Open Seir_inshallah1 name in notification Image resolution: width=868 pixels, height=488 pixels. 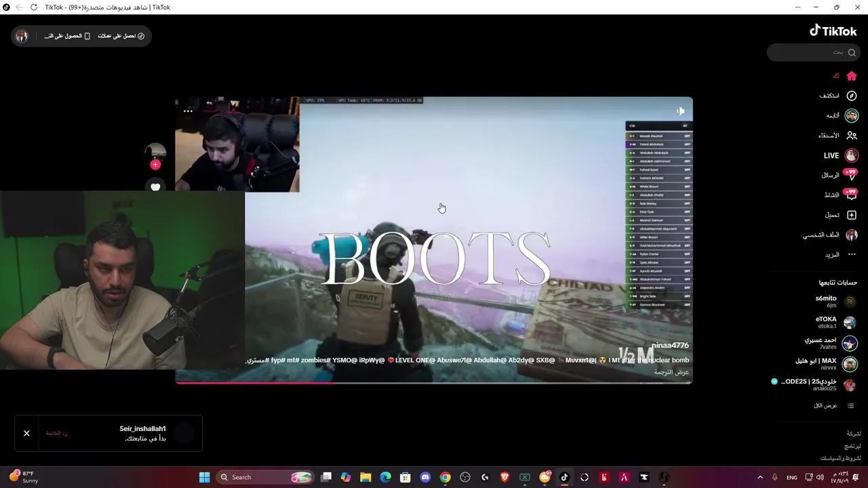pos(142,429)
